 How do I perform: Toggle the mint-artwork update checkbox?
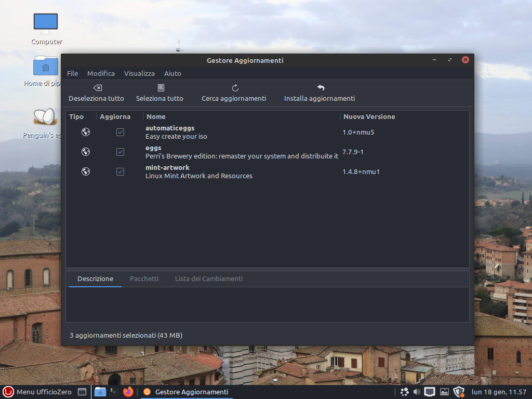coord(120,171)
